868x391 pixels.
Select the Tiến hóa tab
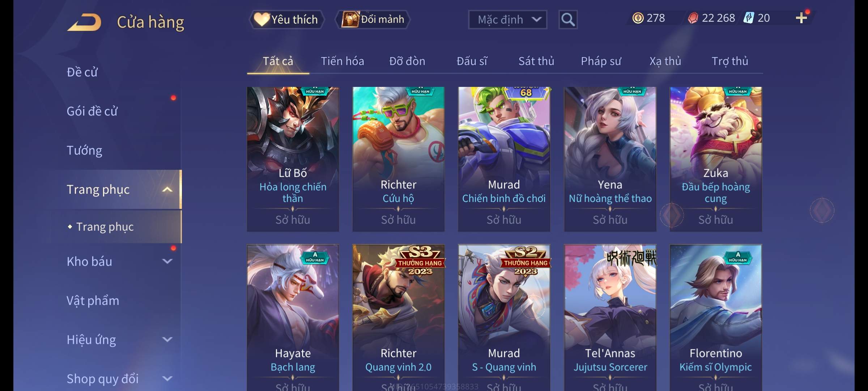point(342,61)
